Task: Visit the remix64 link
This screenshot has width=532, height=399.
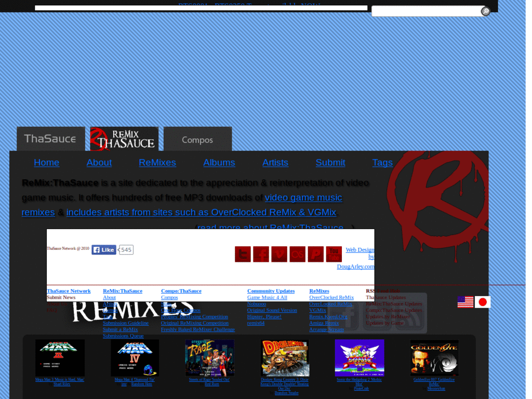Action: click(x=256, y=323)
